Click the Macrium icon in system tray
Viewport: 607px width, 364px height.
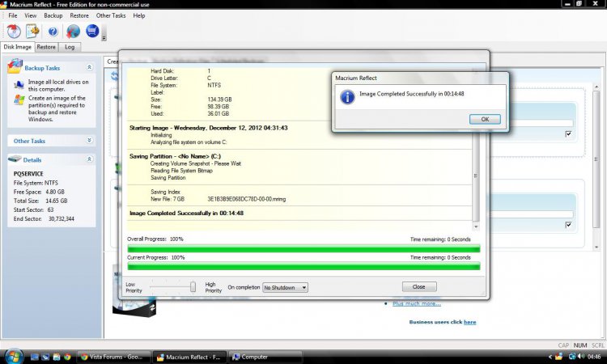558,356
